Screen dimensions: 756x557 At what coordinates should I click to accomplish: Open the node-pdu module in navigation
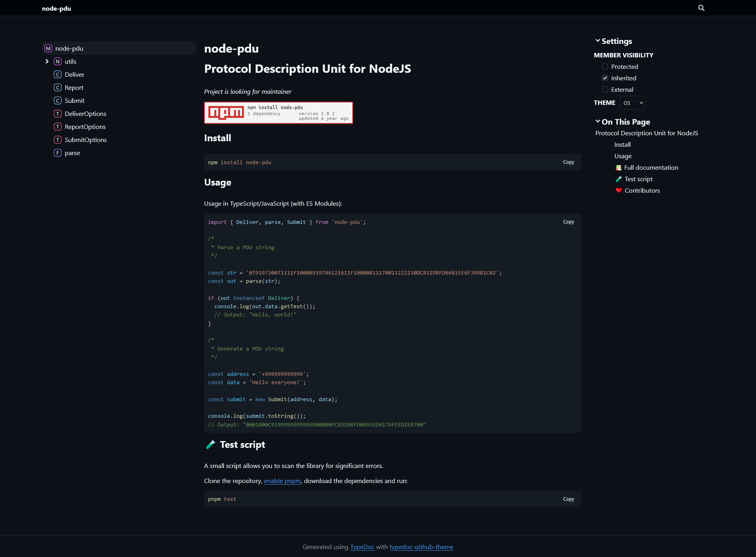tap(119, 48)
